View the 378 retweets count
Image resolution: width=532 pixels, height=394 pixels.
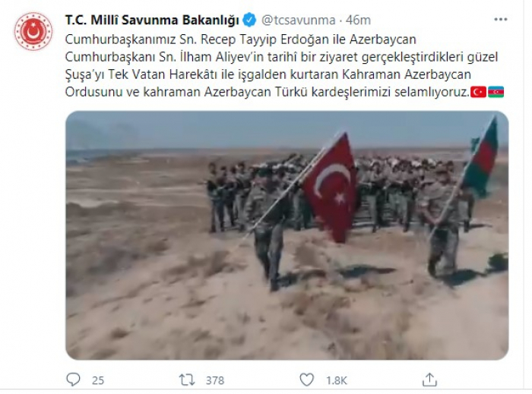tap(215, 380)
